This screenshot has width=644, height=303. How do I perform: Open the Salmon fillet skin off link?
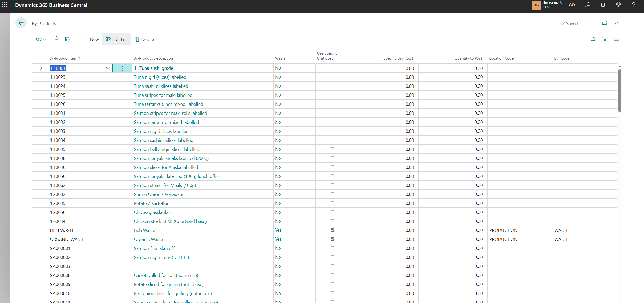click(154, 248)
